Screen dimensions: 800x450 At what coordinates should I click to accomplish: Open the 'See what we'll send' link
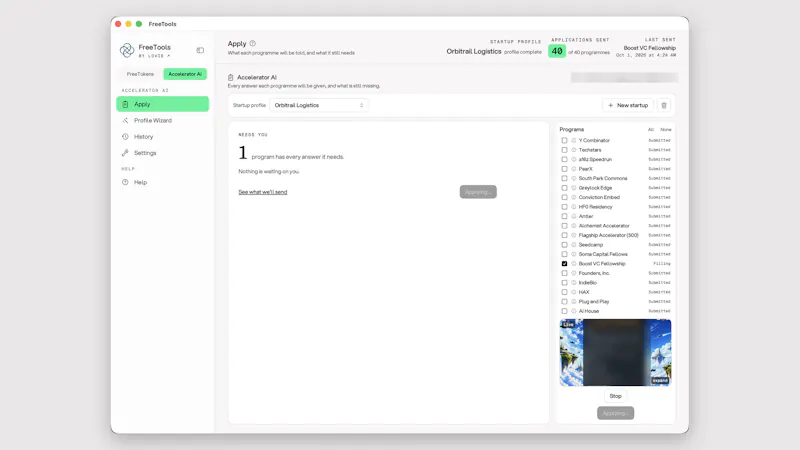tap(263, 192)
